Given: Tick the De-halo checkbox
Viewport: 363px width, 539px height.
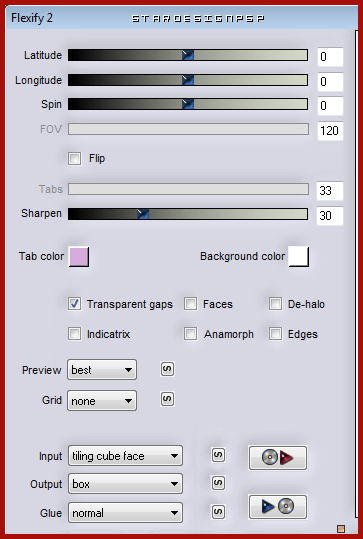Looking at the screenshot, I should point(275,304).
